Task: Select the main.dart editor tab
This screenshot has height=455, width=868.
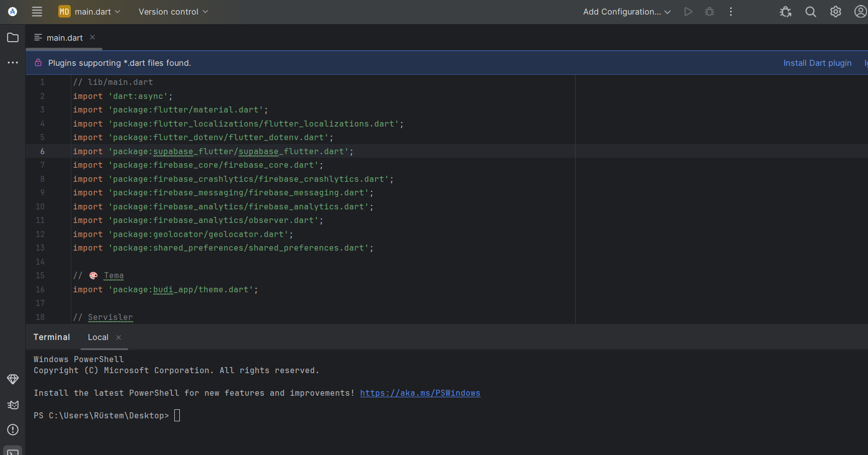Action: [x=64, y=38]
